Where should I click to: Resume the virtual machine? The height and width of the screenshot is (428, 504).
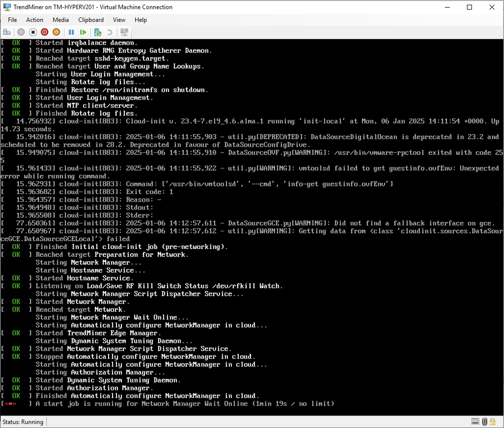click(x=83, y=32)
